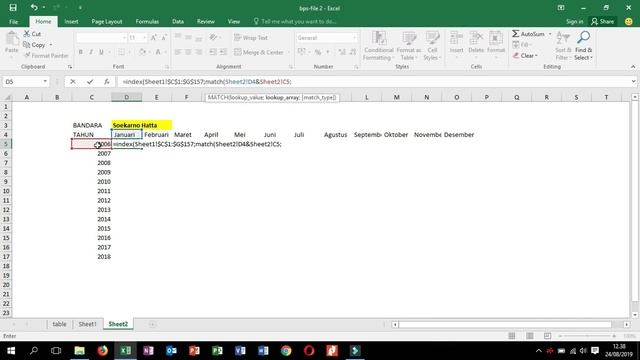
Task: Toggle Italic formatting
Action: tap(91, 52)
